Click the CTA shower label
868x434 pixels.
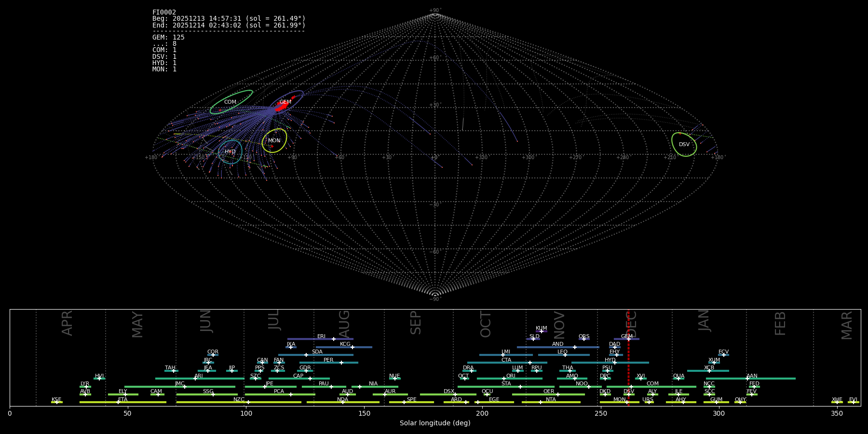(506, 360)
